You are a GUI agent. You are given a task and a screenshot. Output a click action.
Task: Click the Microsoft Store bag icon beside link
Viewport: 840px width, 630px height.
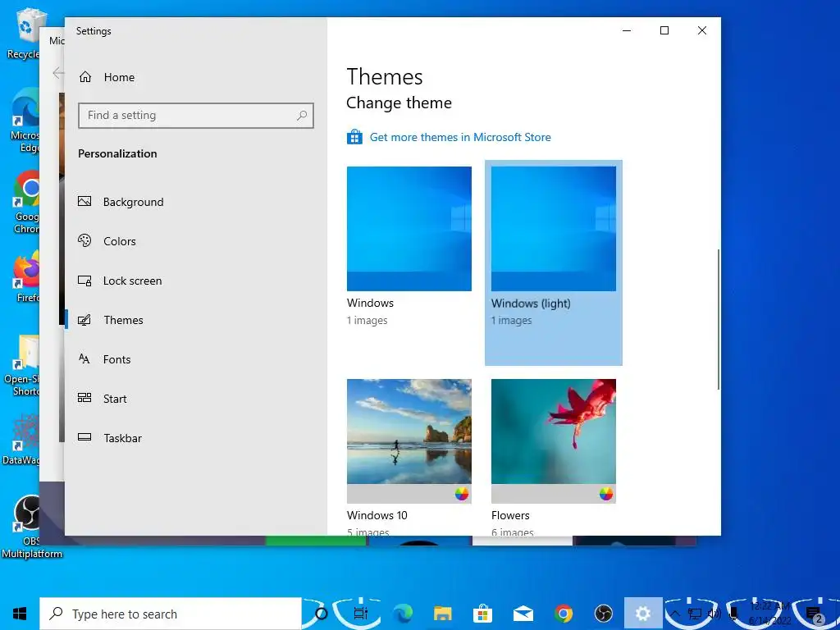coord(354,137)
